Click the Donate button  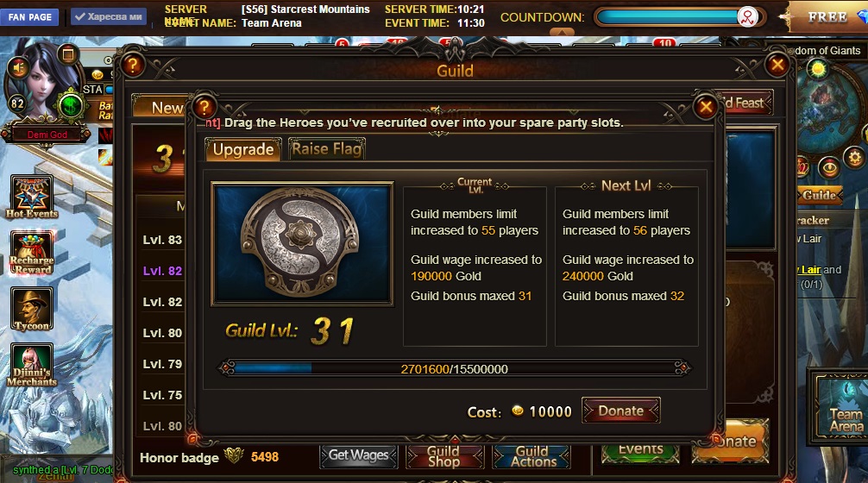[620, 411]
